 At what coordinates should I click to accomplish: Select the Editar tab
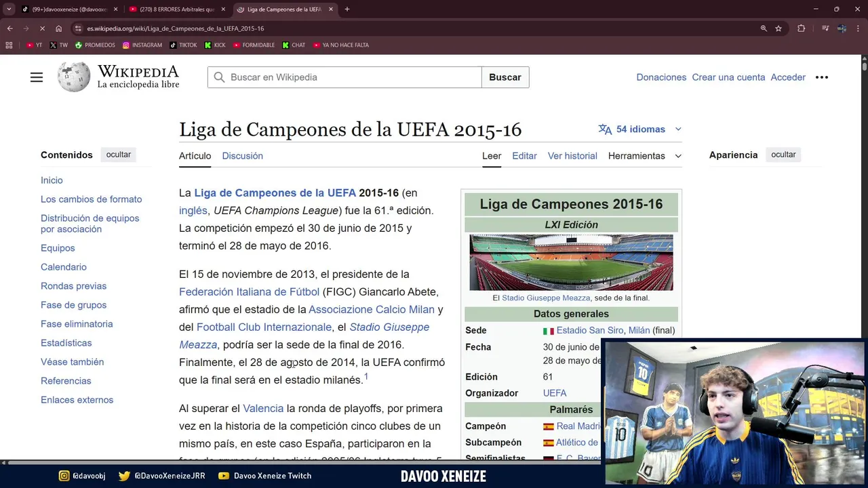pos(524,156)
